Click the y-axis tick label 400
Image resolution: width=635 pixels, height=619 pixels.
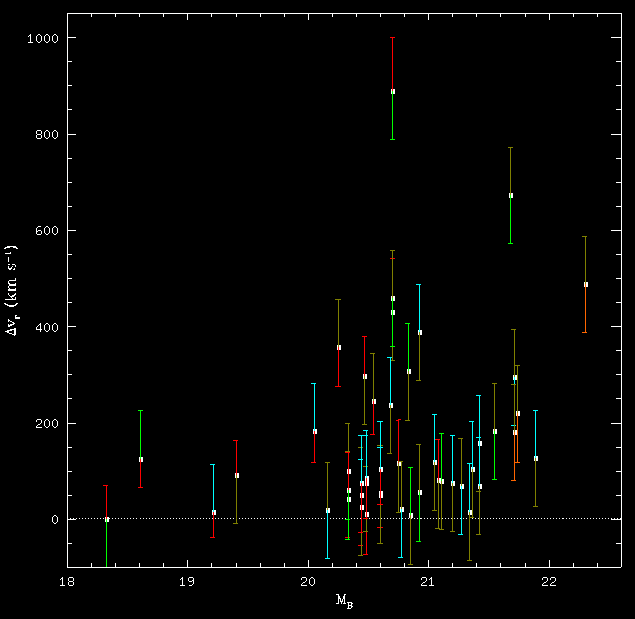[47, 327]
